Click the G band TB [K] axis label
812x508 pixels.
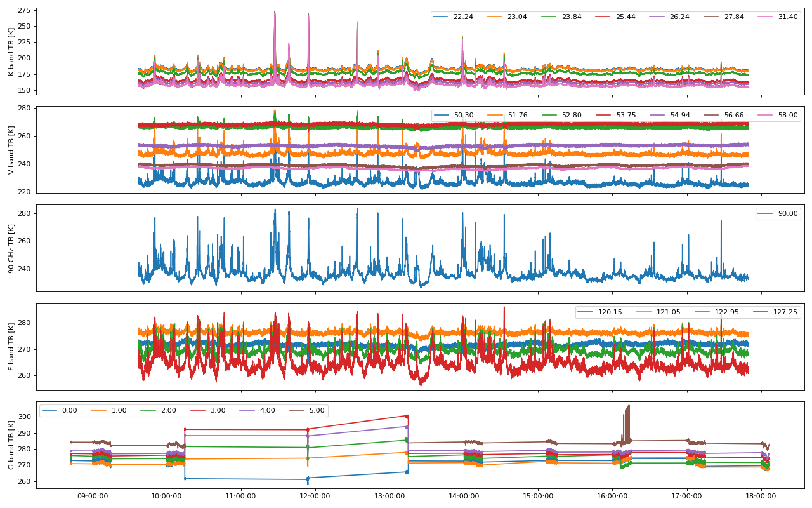click(x=11, y=444)
